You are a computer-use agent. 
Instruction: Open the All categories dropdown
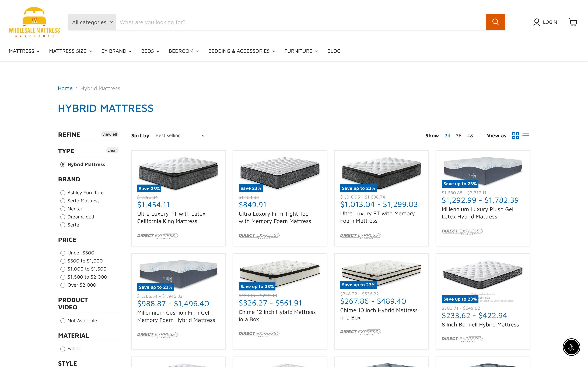[92, 22]
